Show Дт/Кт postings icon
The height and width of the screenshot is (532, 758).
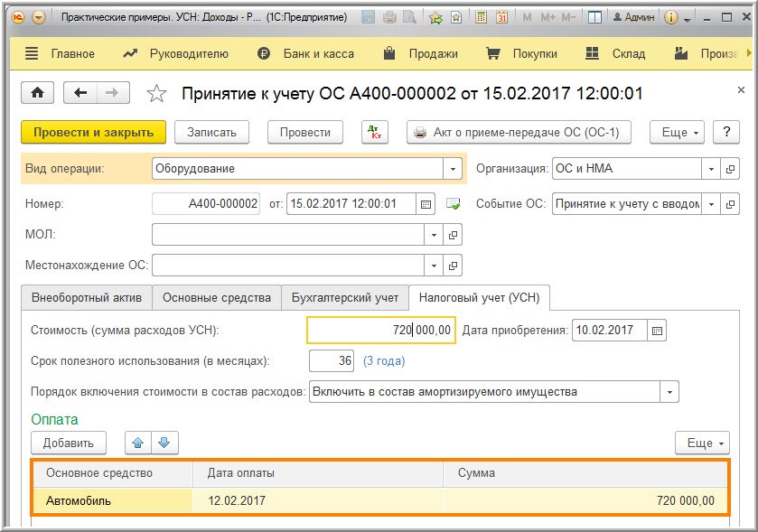tap(374, 132)
